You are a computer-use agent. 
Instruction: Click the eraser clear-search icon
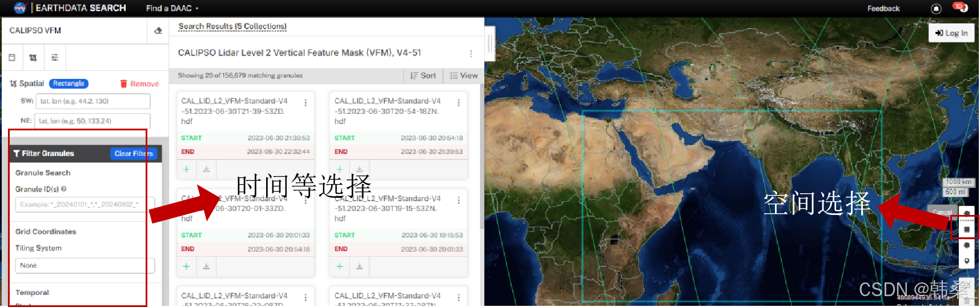tap(158, 30)
